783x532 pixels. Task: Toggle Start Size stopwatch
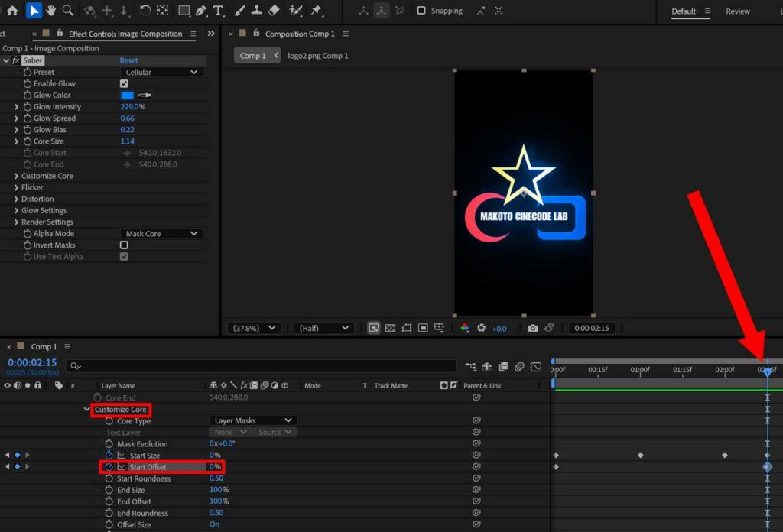109,455
